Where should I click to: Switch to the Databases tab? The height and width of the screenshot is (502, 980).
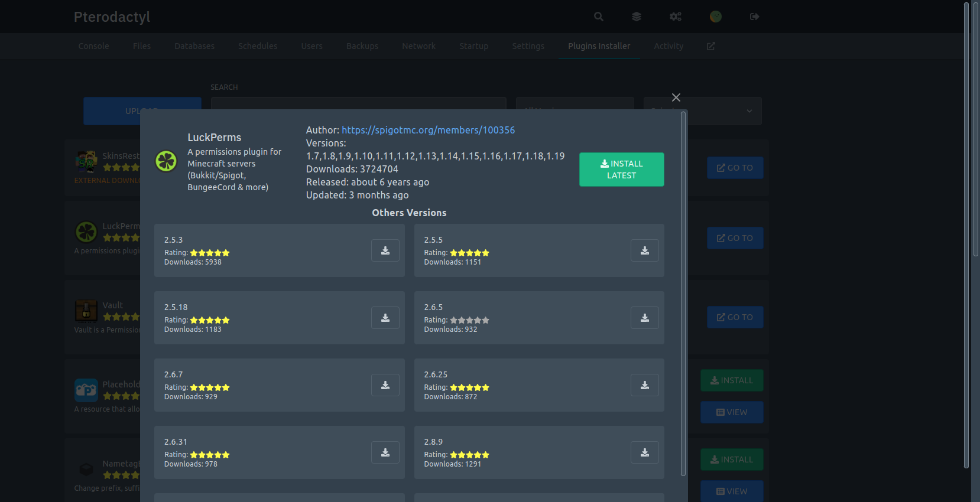194,46
